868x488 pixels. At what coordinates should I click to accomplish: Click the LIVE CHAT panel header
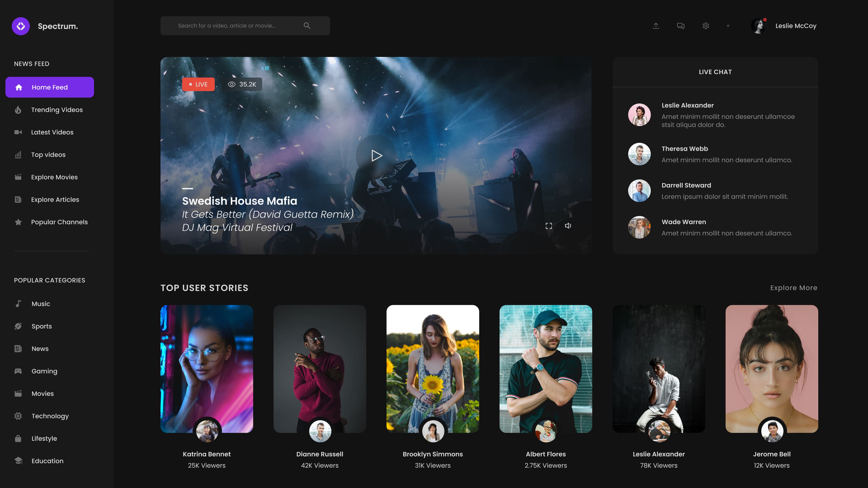[715, 72]
